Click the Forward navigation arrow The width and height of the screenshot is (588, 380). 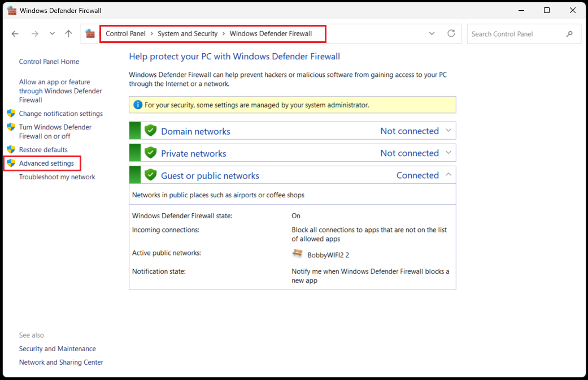pos(34,34)
